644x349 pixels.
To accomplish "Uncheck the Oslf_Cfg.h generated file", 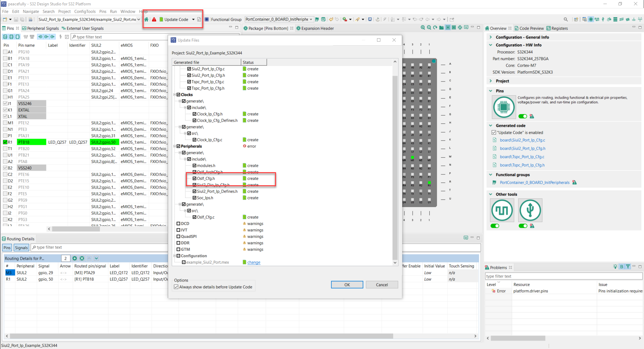I will [195, 178].
